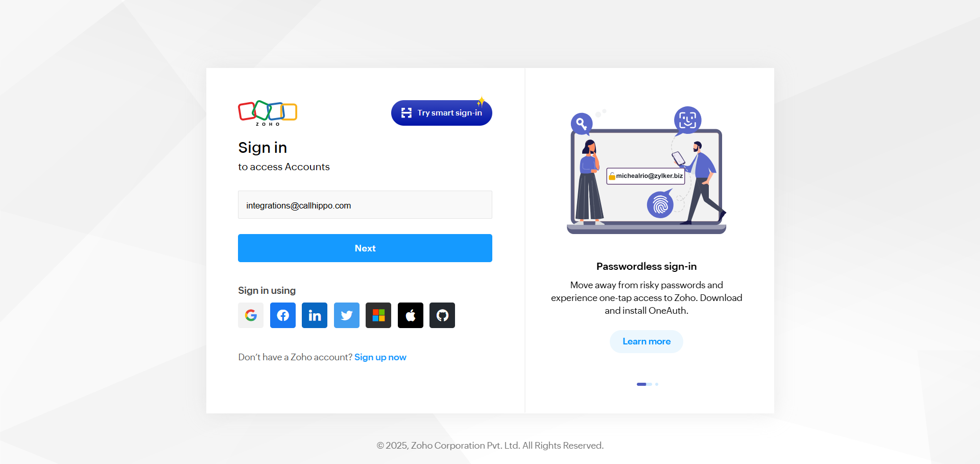The width and height of the screenshot is (980, 464).
Task: Click the "Sign in using" label
Action: [267, 290]
